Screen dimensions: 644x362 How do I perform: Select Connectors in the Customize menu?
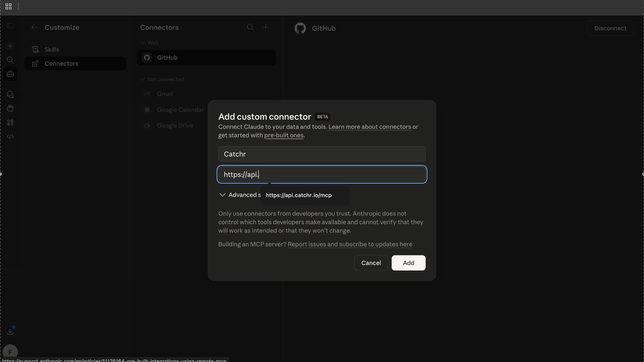tap(61, 63)
